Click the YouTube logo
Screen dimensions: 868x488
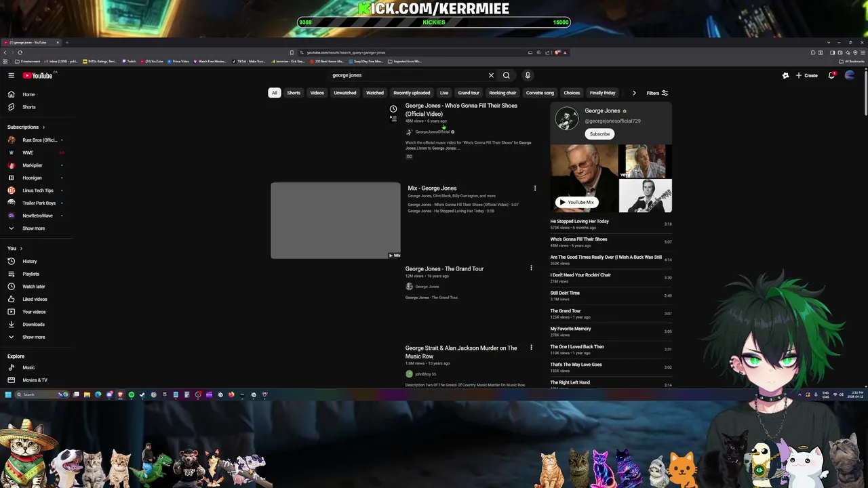point(37,75)
